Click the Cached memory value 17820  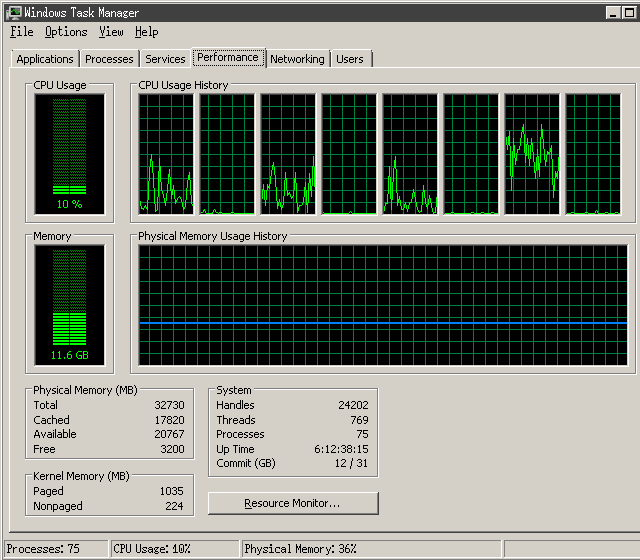[x=169, y=420]
